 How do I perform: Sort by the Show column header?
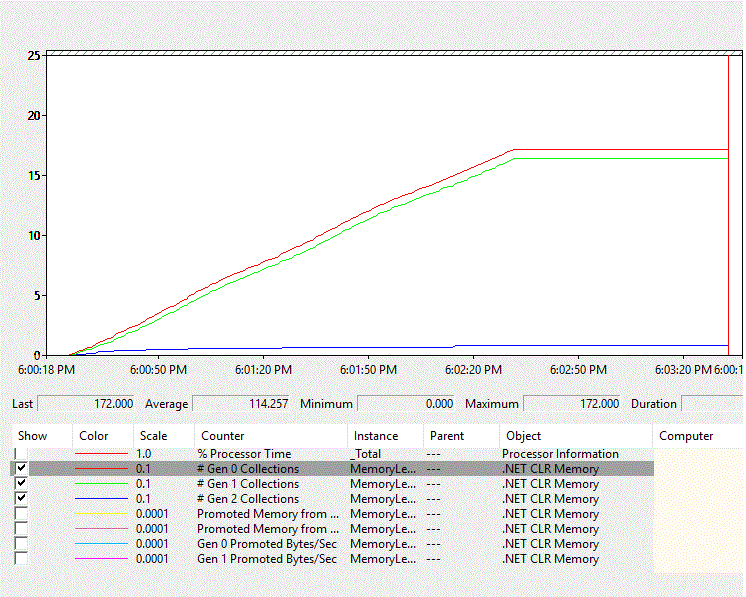click(41, 436)
